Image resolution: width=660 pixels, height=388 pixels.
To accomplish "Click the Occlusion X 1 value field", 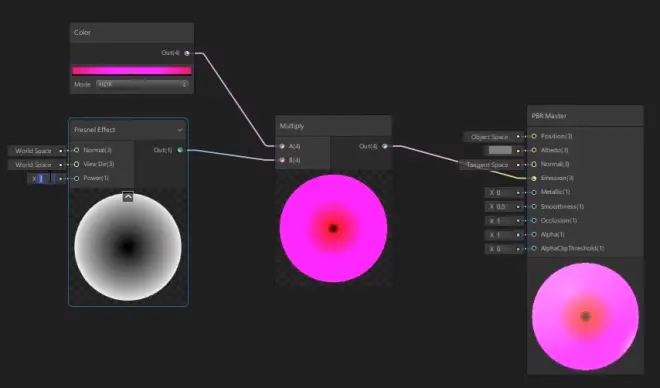I will pos(503,221).
